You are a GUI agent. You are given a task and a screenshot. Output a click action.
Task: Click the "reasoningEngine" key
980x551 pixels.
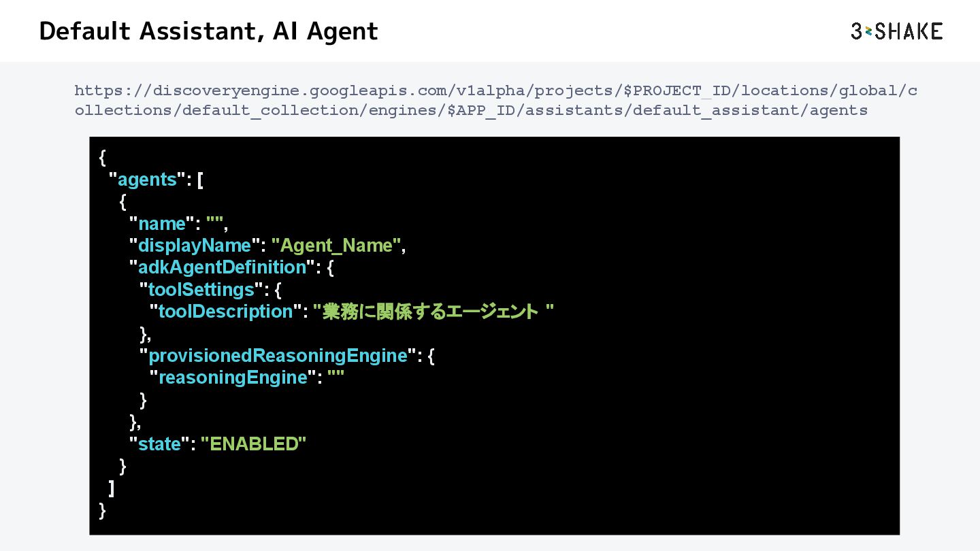[x=233, y=378]
